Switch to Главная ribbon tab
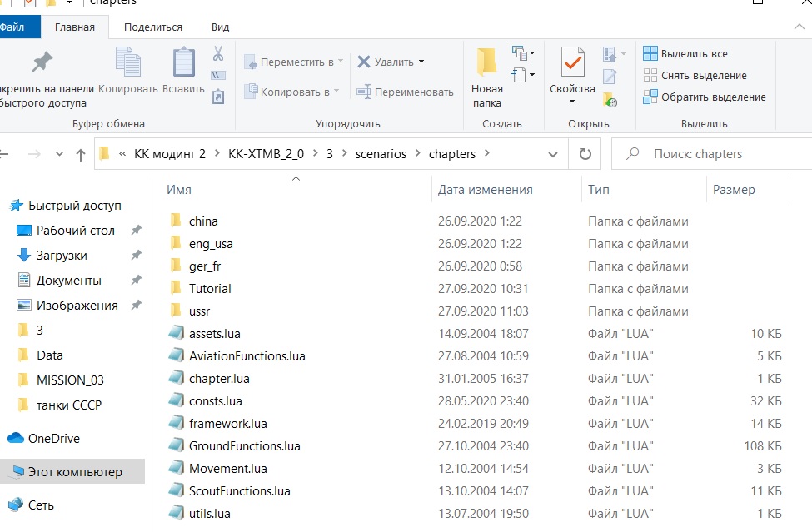This screenshot has height=532, width=812. pyautogui.click(x=75, y=27)
